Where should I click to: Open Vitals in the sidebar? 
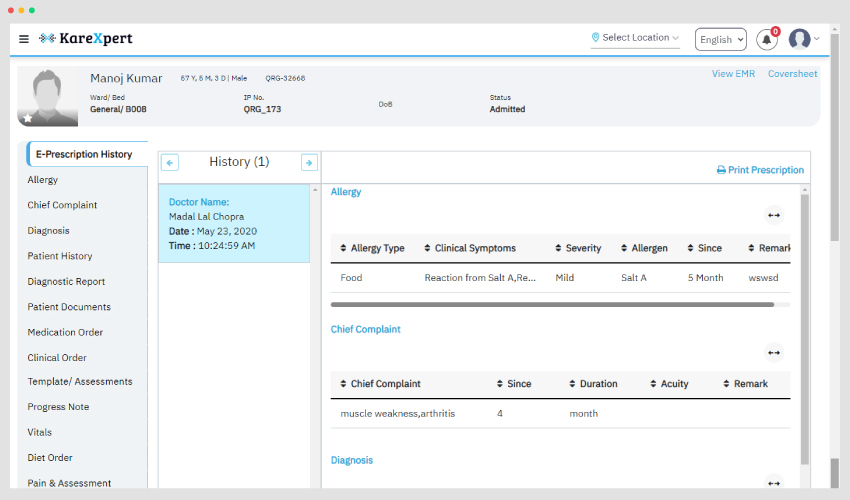click(40, 432)
